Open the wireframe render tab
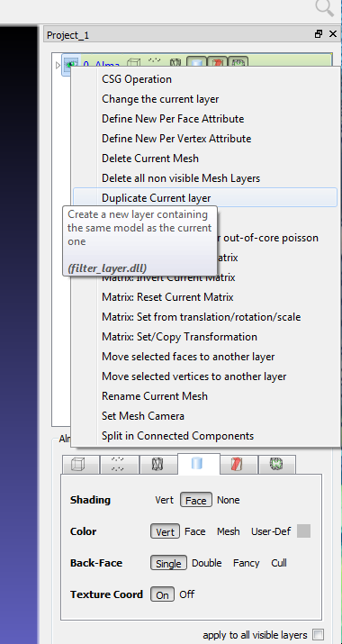Viewport: 342px width, 644px height. click(x=158, y=465)
